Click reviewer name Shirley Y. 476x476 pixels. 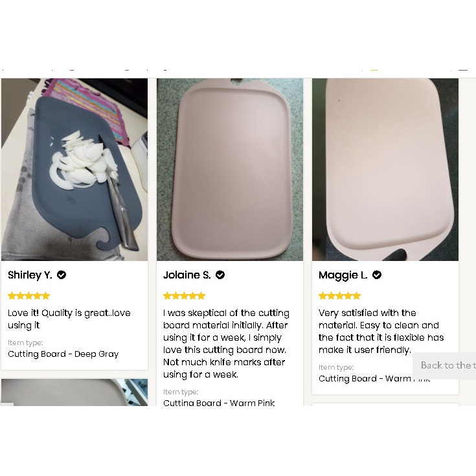pyautogui.click(x=30, y=275)
